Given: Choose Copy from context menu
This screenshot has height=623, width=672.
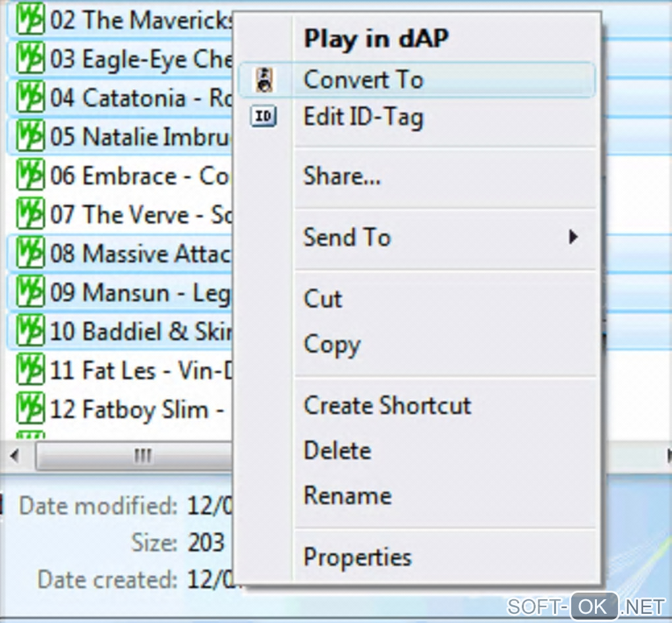Looking at the screenshot, I should pos(416,344).
